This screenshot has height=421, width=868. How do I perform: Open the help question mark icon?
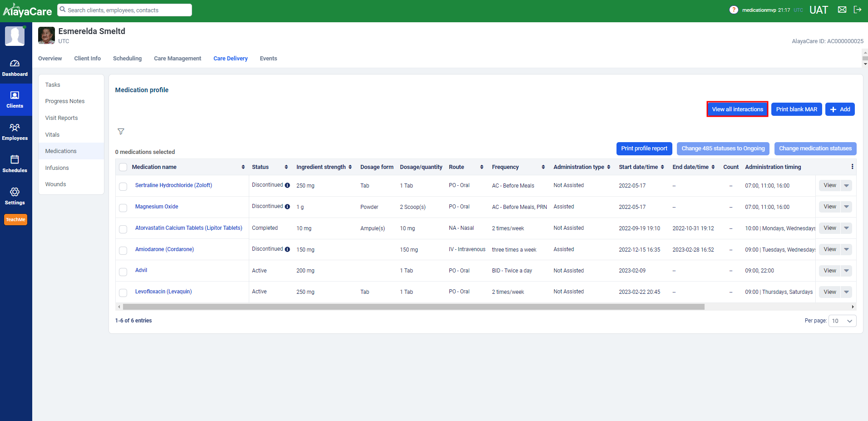(733, 10)
